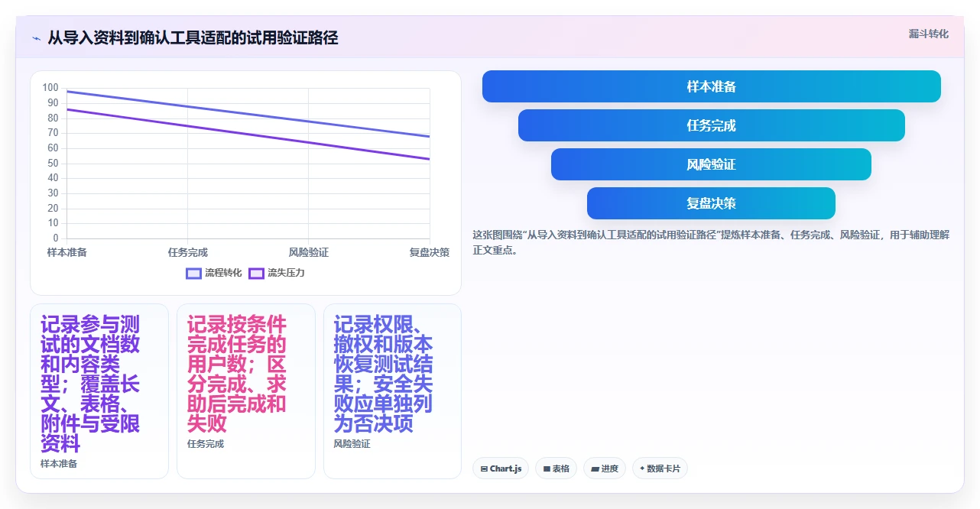Select the 复盘决策 funnel bar

(x=711, y=203)
